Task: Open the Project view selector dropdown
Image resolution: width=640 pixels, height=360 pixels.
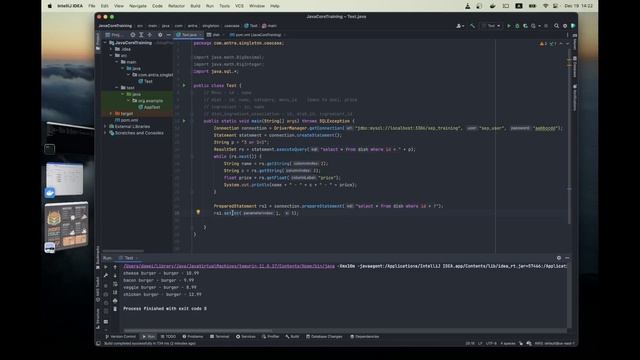Action: tap(115, 35)
